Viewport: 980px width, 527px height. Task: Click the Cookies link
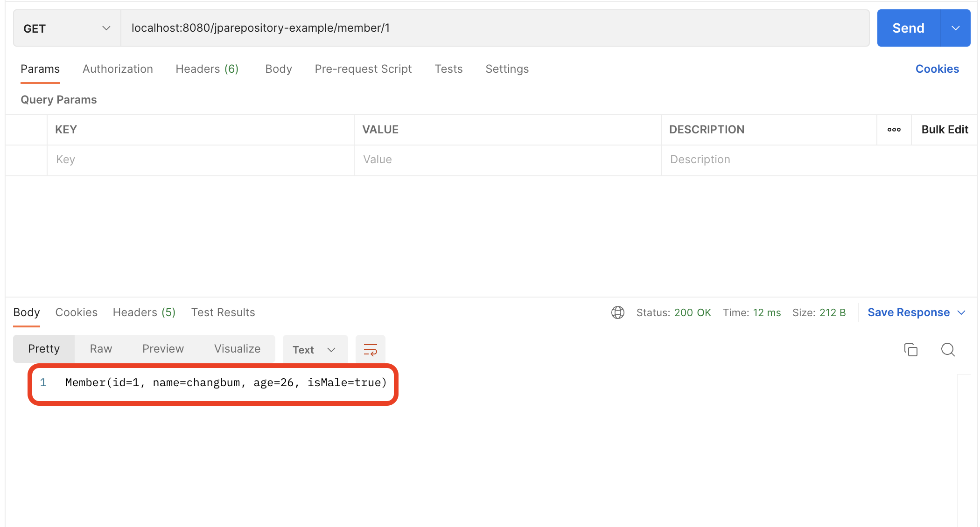coord(937,69)
